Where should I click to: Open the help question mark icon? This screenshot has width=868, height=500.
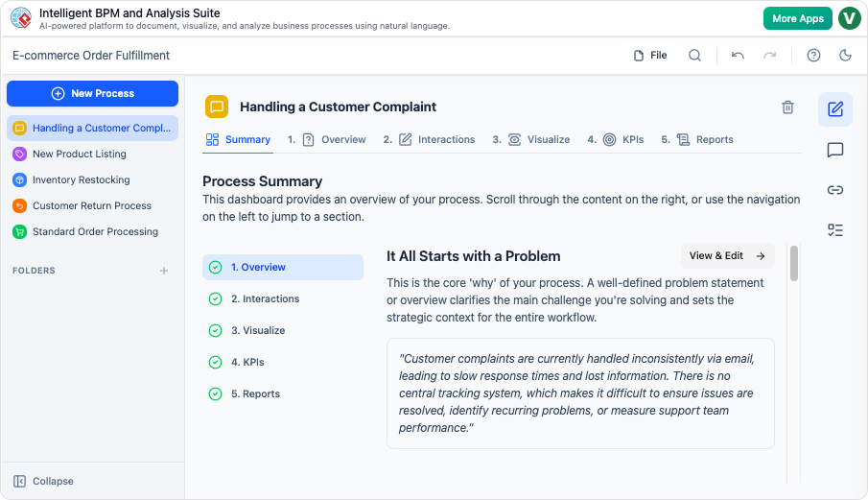click(x=813, y=56)
